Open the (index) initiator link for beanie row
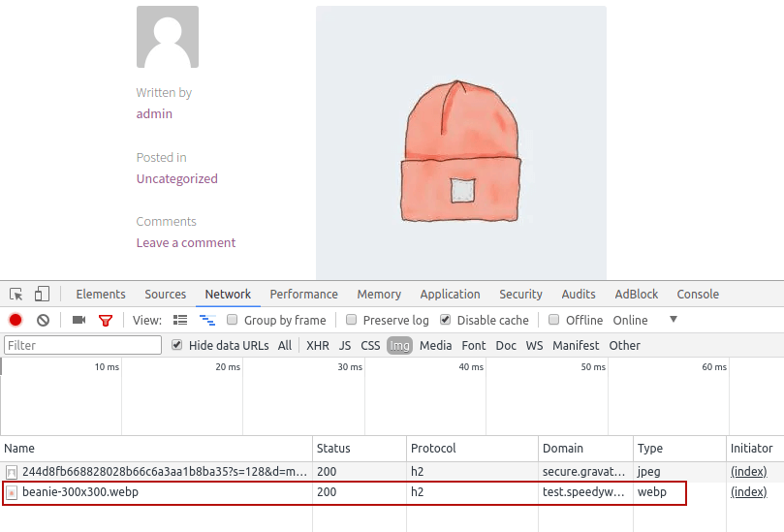This screenshot has height=532, width=784. [x=748, y=492]
